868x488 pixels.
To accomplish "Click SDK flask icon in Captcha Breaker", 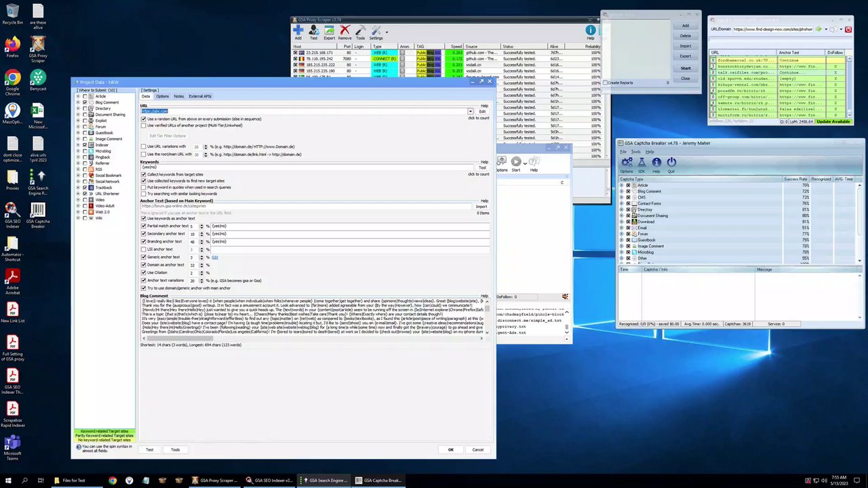I will (x=642, y=164).
